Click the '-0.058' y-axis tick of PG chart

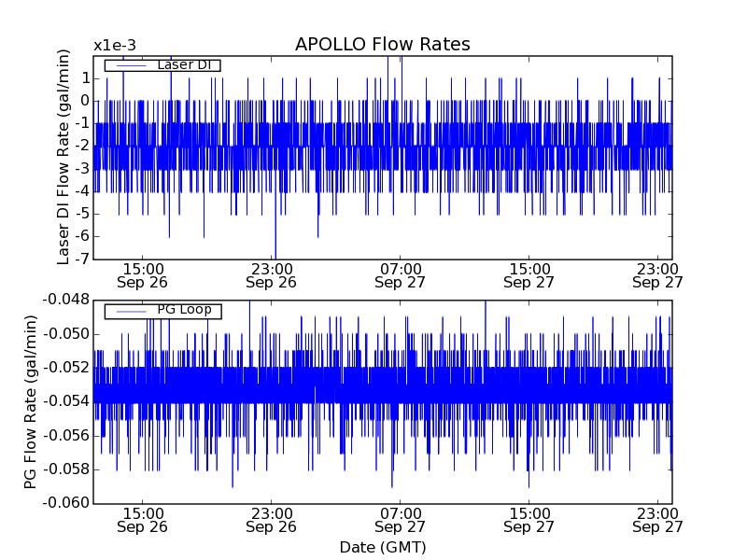(66, 469)
